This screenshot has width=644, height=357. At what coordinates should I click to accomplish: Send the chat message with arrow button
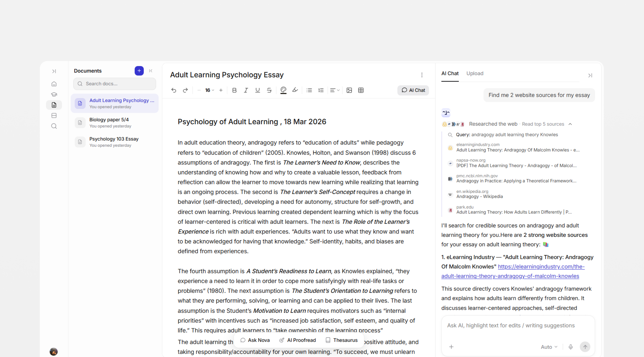click(585, 347)
